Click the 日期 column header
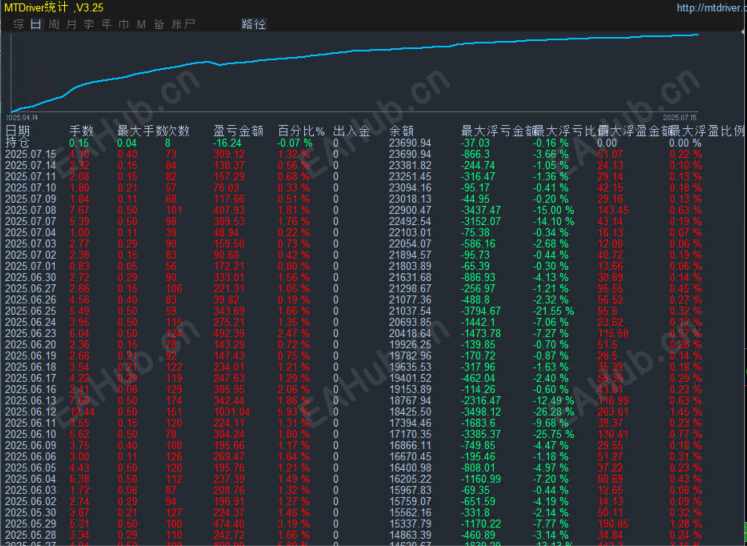 pyautogui.click(x=17, y=131)
